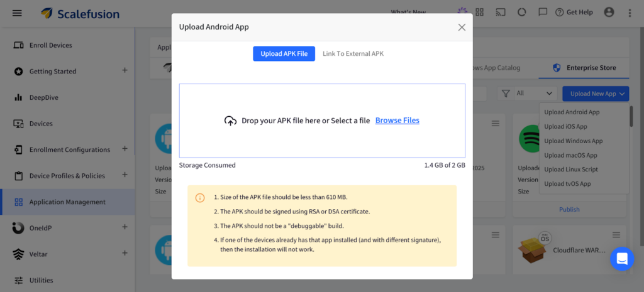Image resolution: width=644 pixels, height=292 pixels.
Task: Click the Get Help link
Action: click(574, 13)
